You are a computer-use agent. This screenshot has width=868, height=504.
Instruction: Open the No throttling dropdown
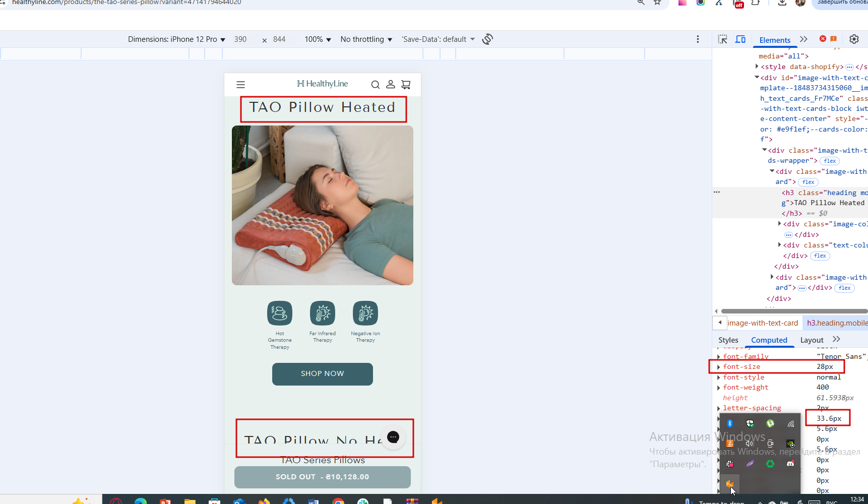(366, 39)
